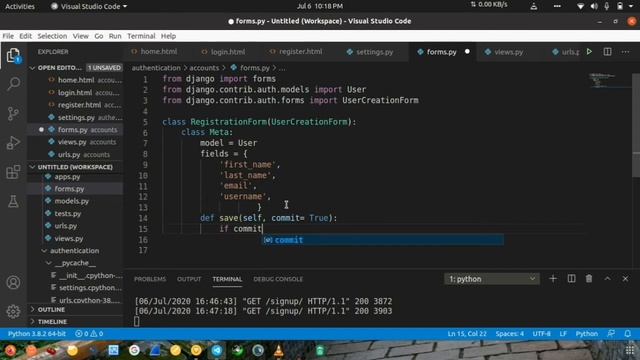Screen dimensions: 640x360
Task: Close the terminal panel
Action: tap(625, 279)
